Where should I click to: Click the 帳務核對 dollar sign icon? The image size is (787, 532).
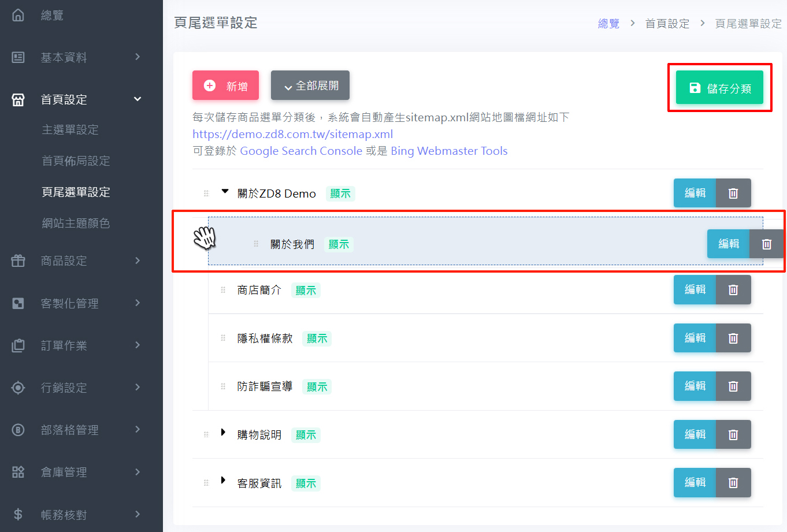(18, 514)
